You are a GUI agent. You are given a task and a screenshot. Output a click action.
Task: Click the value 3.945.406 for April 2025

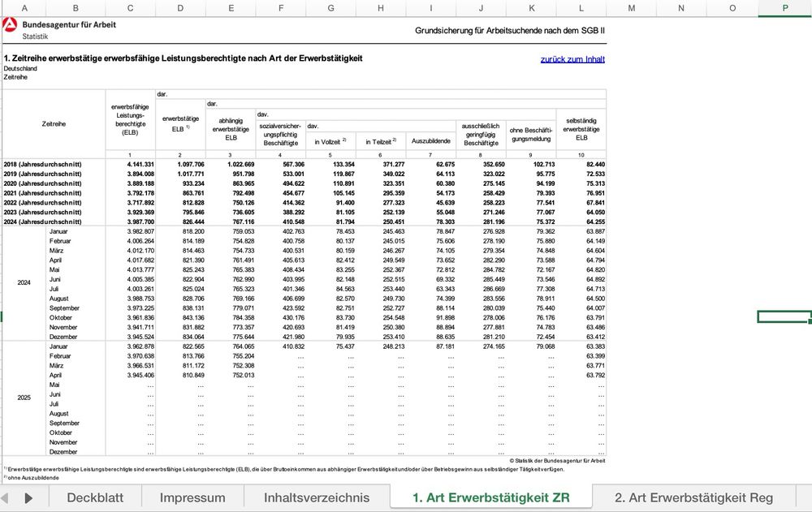point(140,375)
